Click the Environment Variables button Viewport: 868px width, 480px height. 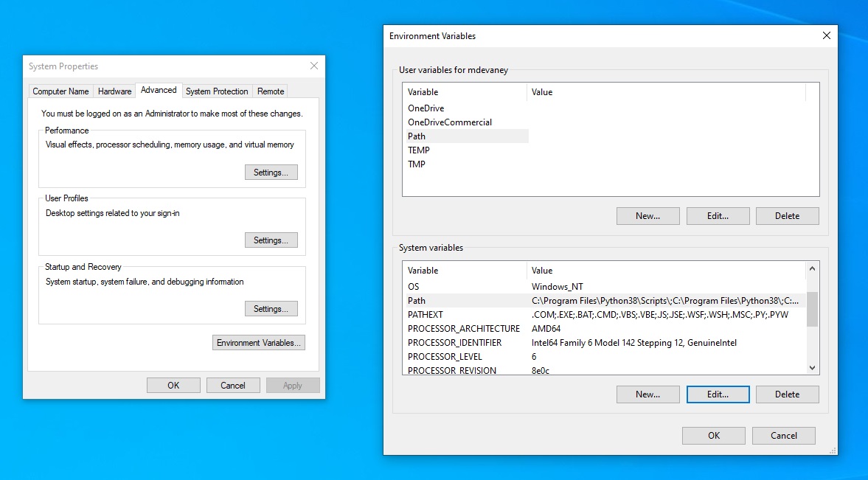pos(258,342)
